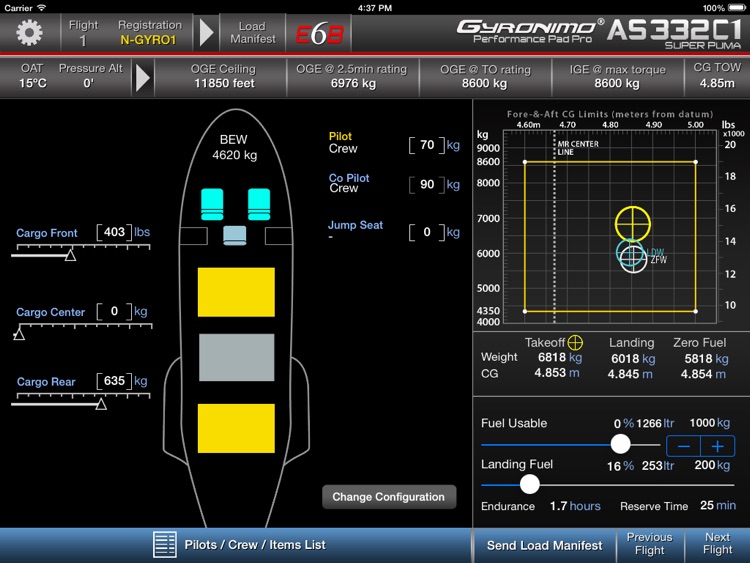
Task: Tap the Endurance 1.7 hours value
Action: coord(575,506)
